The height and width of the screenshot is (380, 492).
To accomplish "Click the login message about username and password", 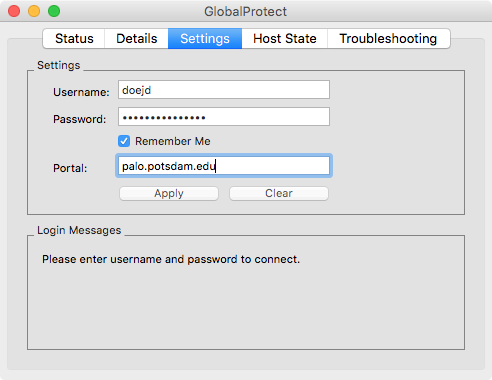I will point(171,259).
